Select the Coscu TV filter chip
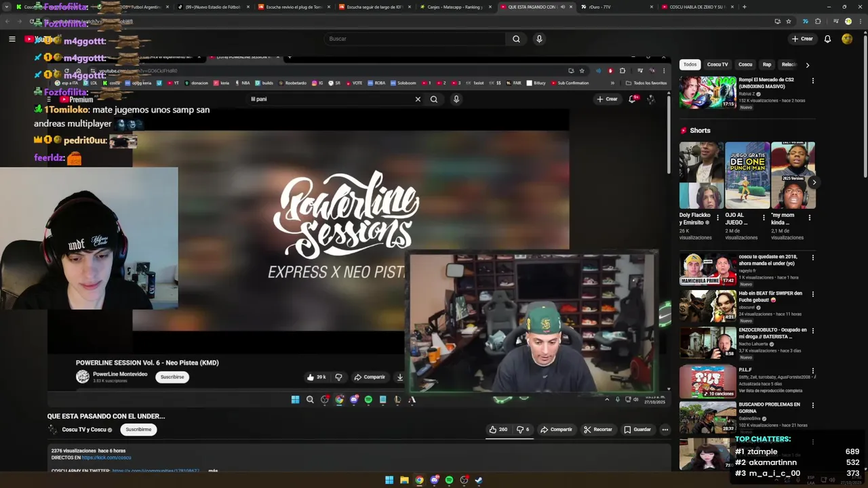This screenshot has width=868, height=488. [717, 64]
